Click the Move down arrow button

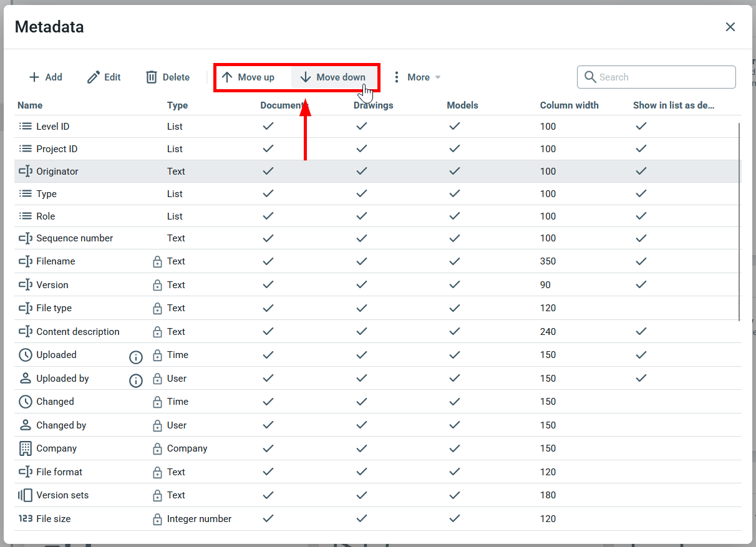pyautogui.click(x=333, y=77)
